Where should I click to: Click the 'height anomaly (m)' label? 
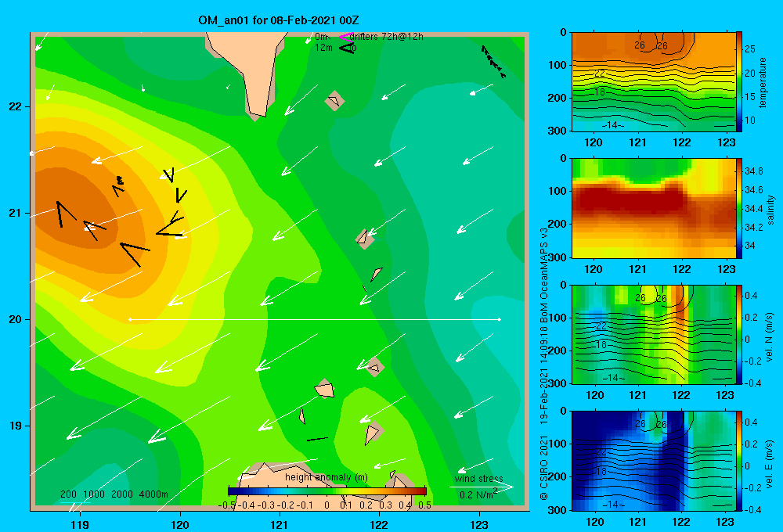pyautogui.click(x=326, y=477)
